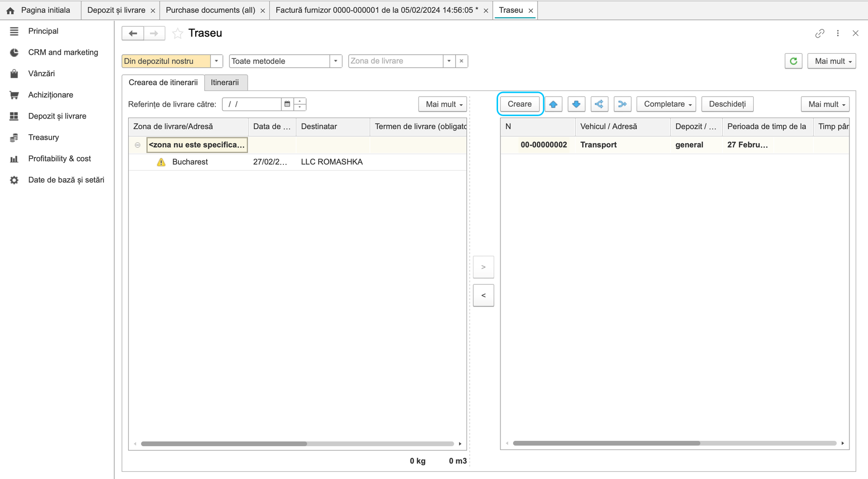Viewport: 868px width, 479px height.
Task: Open the three-dot options menu
Action: [x=838, y=33]
